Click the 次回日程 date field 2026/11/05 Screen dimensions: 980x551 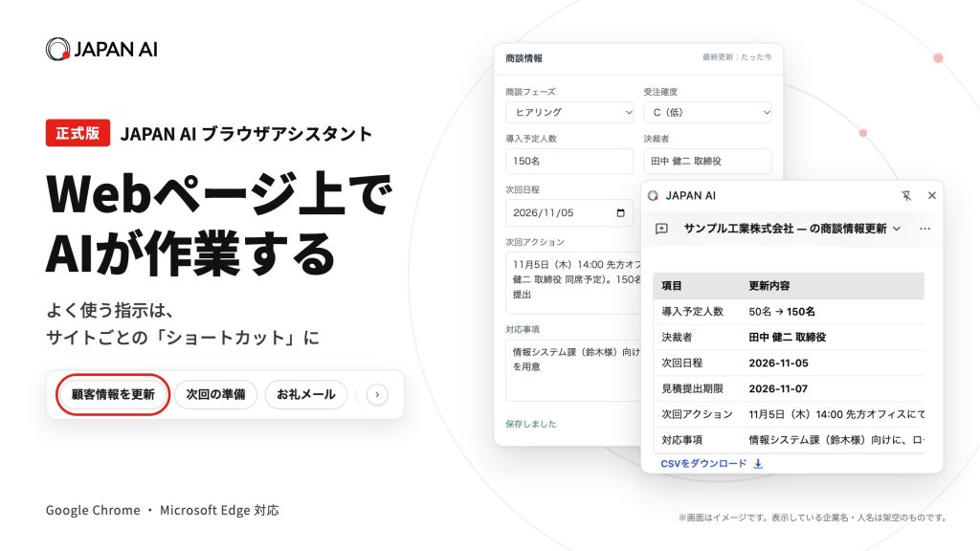[x=568, y=213]
